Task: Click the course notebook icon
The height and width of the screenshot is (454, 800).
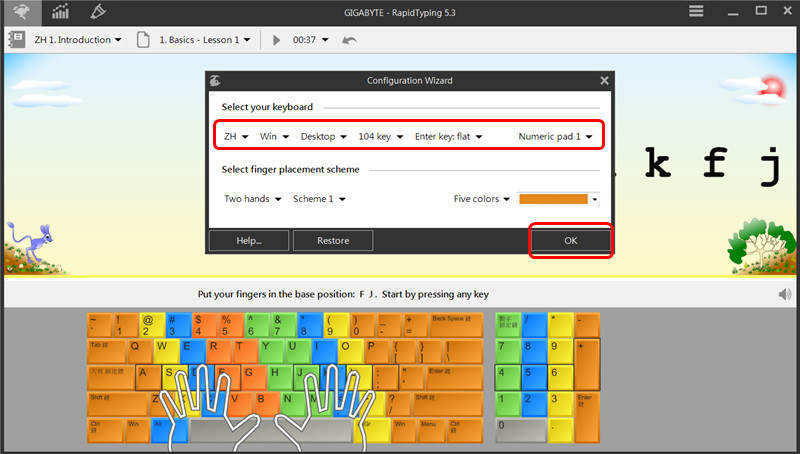Action: click(x=17, y=40)
